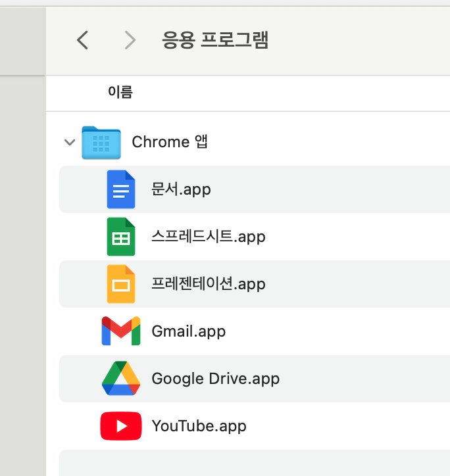Select the YouTube.app file name

tap(199, 426)
